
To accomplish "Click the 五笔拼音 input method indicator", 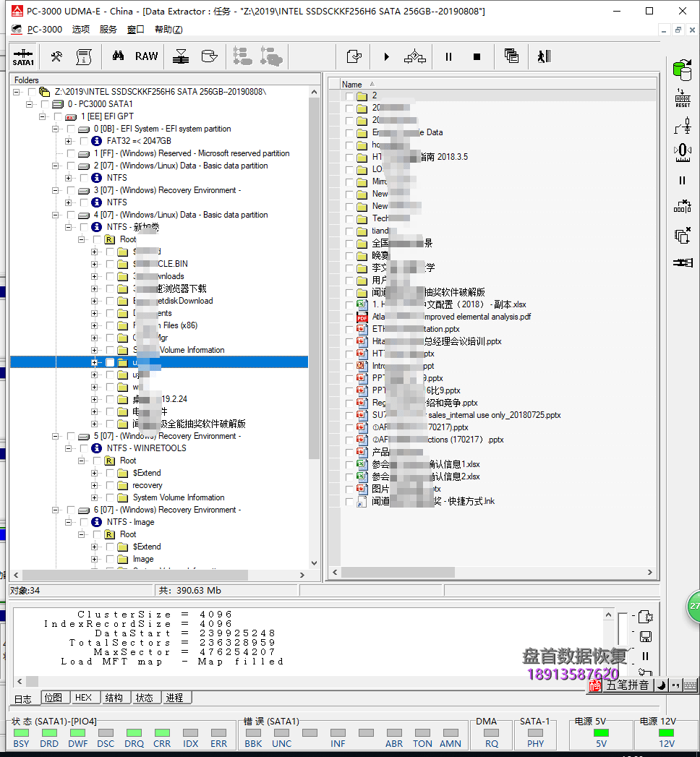I will [627, 685].
